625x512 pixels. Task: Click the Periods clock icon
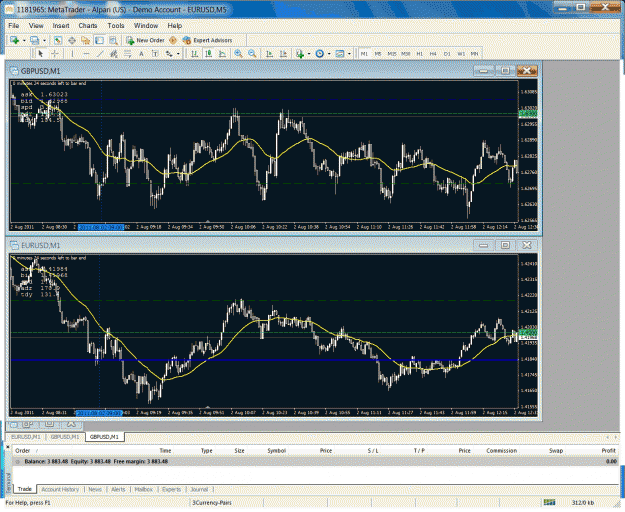pos(320,54)
